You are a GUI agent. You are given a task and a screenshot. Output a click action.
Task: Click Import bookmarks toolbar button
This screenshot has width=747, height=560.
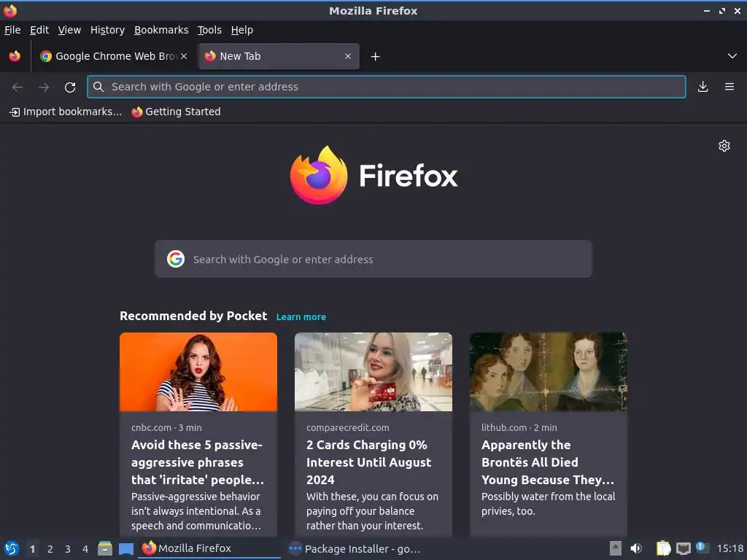click(x=66, y=112)
